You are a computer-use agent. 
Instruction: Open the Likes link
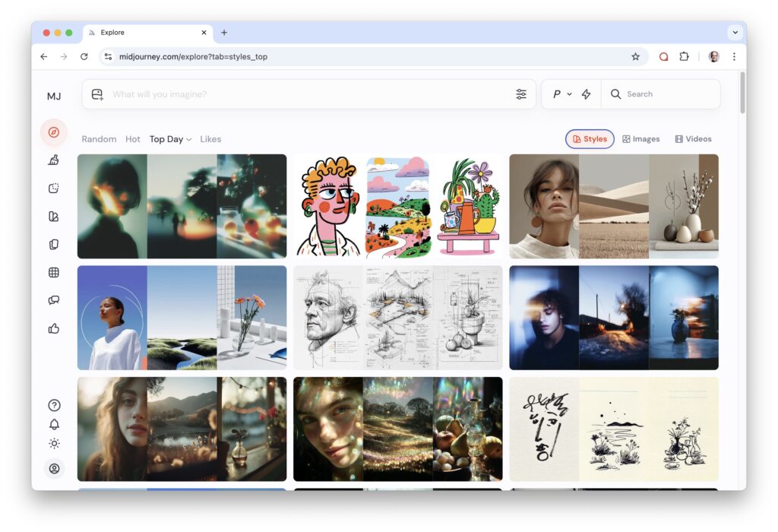[210, 139]
